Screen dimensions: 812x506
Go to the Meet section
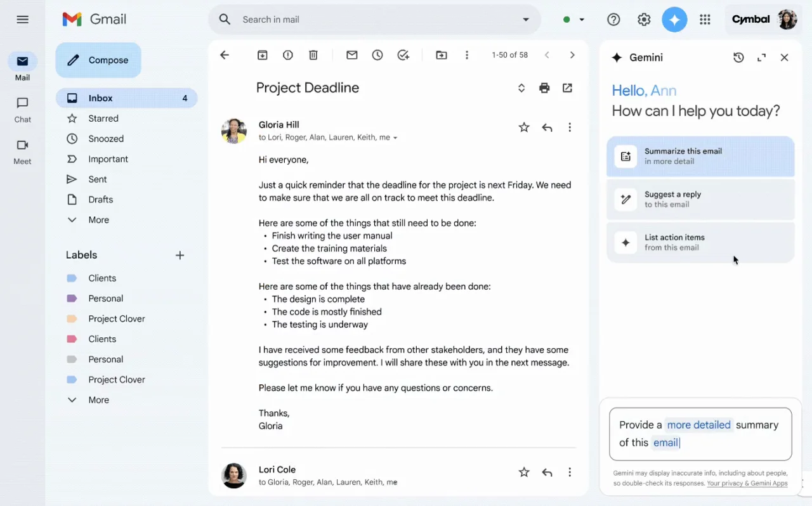pyautogui.click(x=22, y=152)
